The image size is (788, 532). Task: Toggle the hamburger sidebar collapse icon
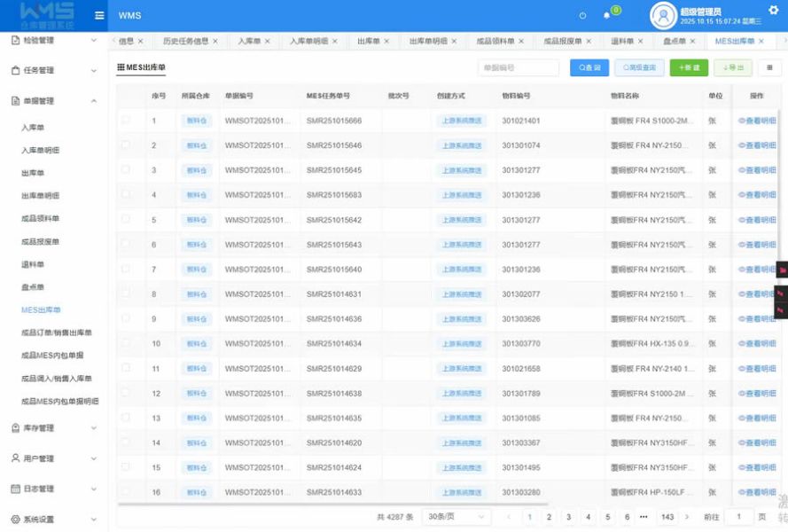[99, 16]
